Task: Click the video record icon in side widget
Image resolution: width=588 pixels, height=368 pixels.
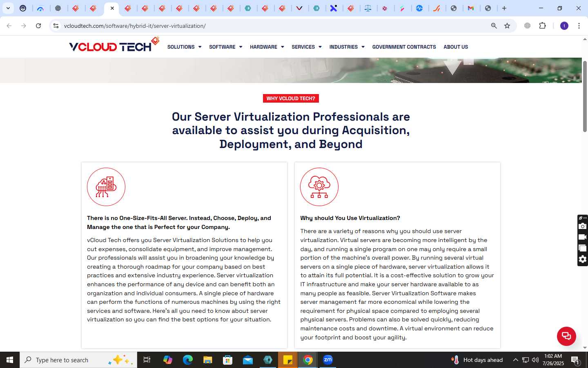Action: [583, 237]
